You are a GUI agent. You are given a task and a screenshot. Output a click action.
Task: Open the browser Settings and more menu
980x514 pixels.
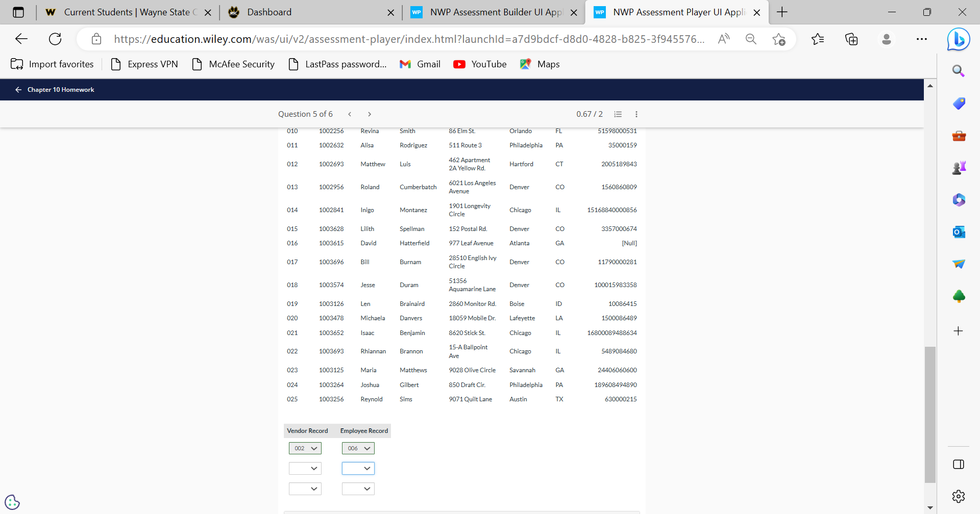tap(921, 39)
